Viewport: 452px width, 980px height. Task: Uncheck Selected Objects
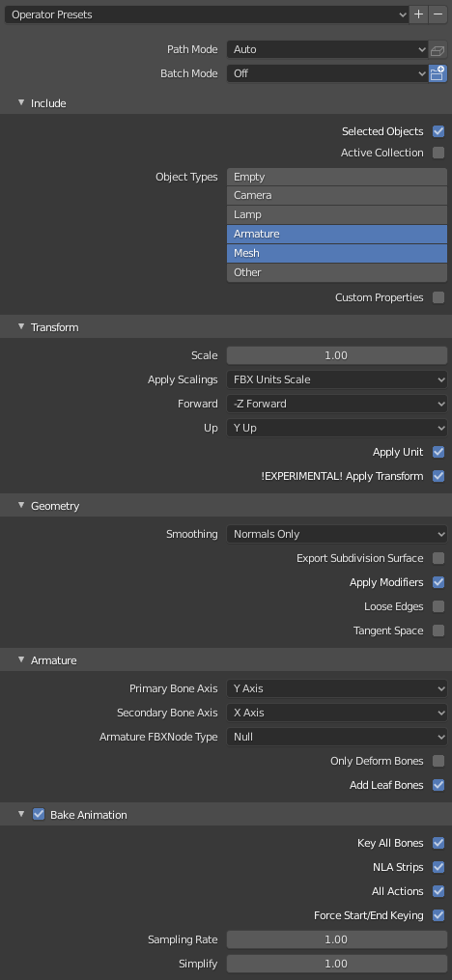[x=438, y=131]
